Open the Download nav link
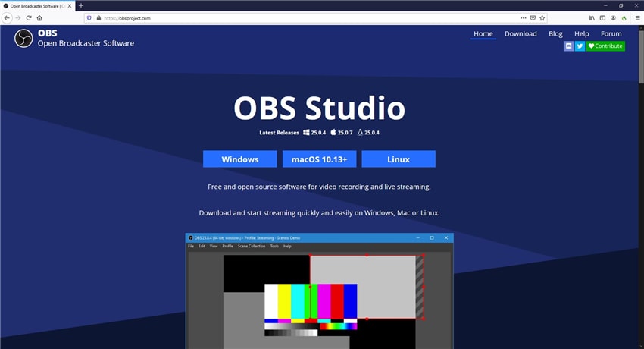The width and height of the screenshot is (644, 349). click(x=521, y=33)
